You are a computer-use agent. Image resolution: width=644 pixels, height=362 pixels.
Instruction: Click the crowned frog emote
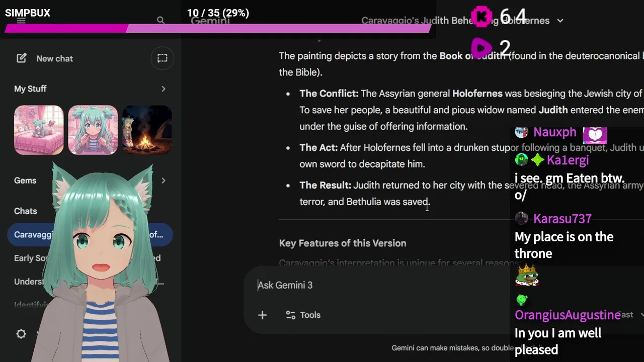(527, 275)
